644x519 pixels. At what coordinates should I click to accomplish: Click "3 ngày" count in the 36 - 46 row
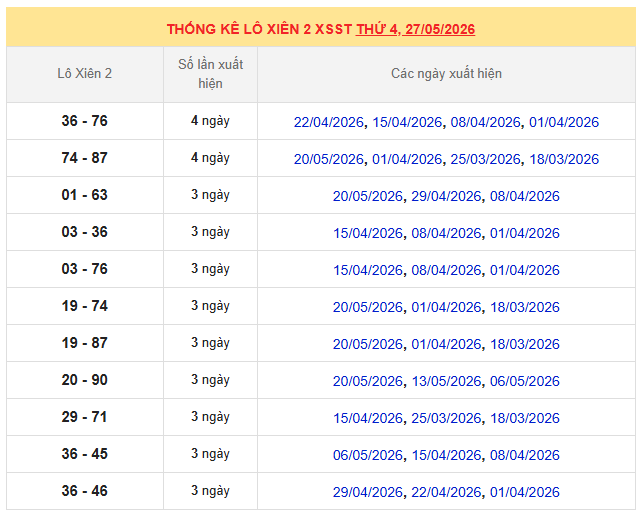[210, 491]
